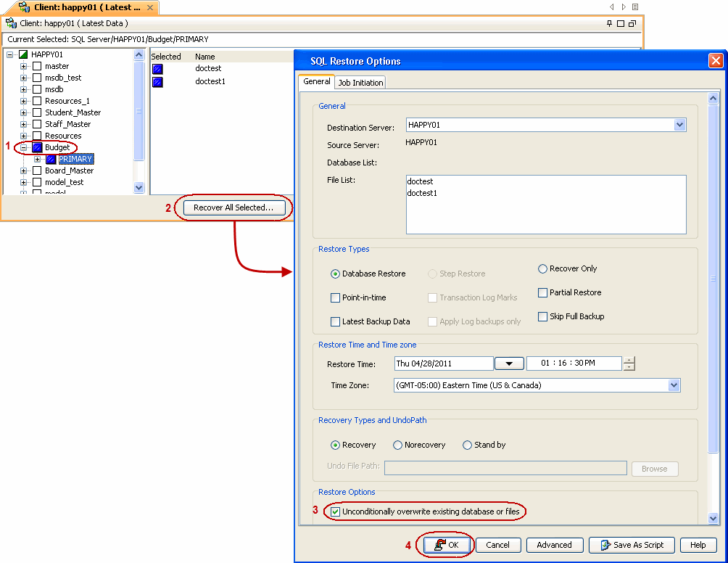Switch to the General tab
728x563 pixels.
point(316,81)
